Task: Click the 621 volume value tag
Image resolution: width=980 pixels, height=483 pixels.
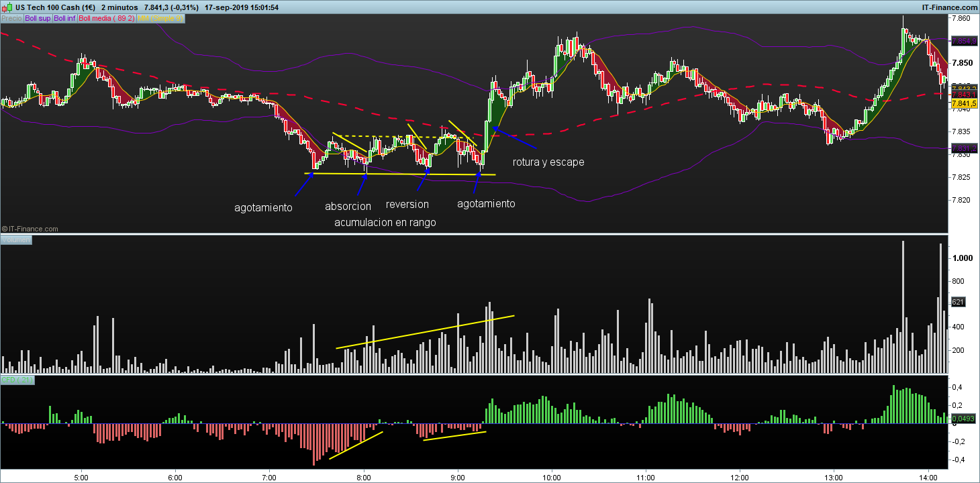Action: click(958, 303)
